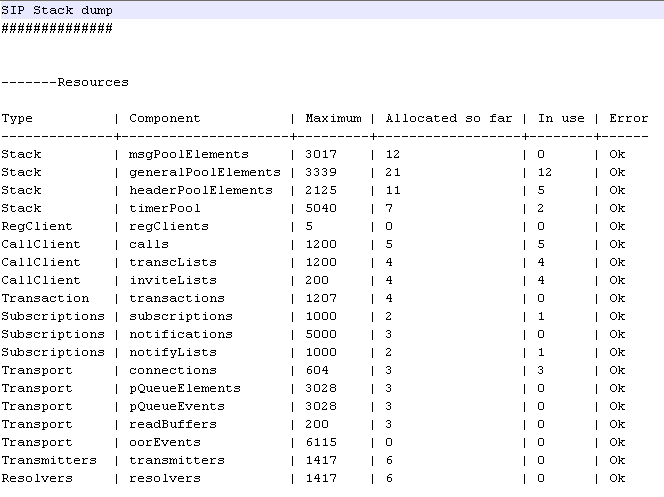Click the 'Ok' status in resolvers row
Viewport: 664px width, 497px height.
click(x=617, y=478)
